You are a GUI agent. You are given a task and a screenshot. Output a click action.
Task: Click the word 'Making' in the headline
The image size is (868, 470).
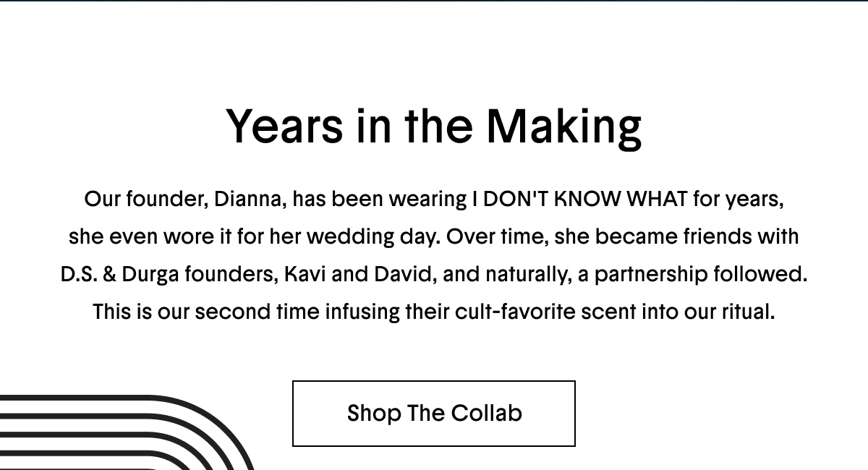[563, 127]
